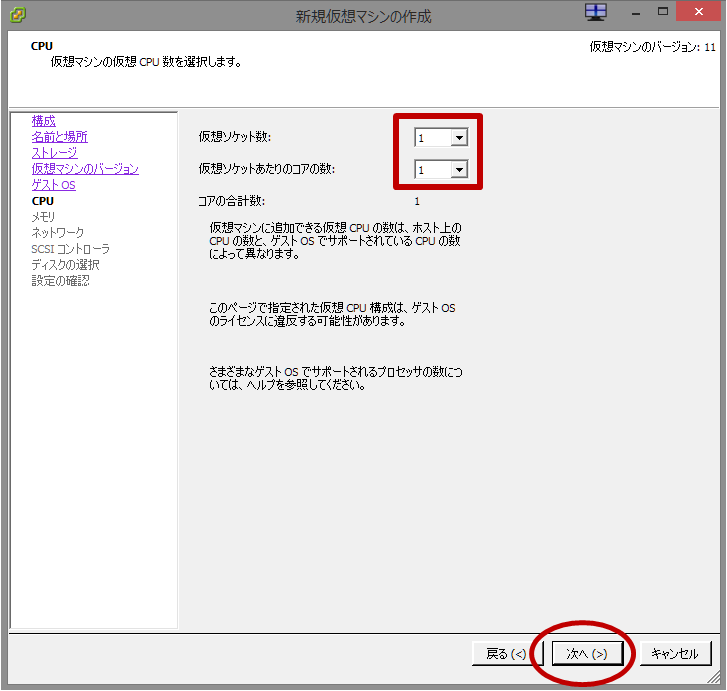Go to the 名前と場所 step link

pyautogui.click(x=59, y=137)
